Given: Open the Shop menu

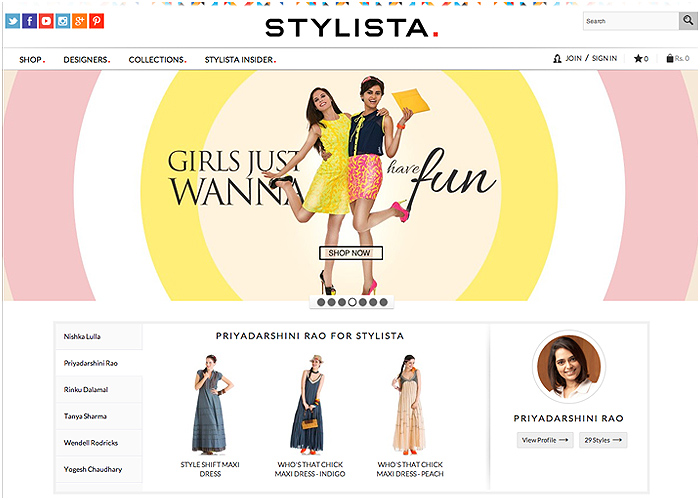Looking at the screenshot, I should click(x=31, y=60).
